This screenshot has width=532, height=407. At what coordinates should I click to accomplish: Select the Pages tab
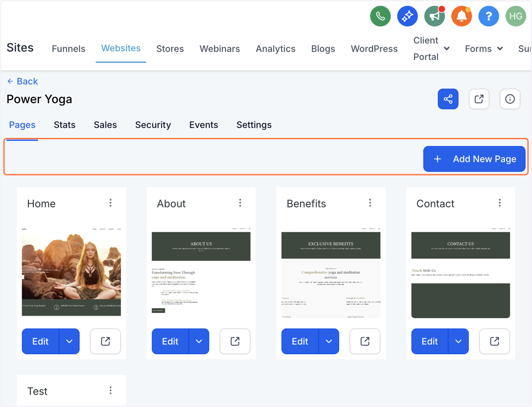click(x=22, y=125)
